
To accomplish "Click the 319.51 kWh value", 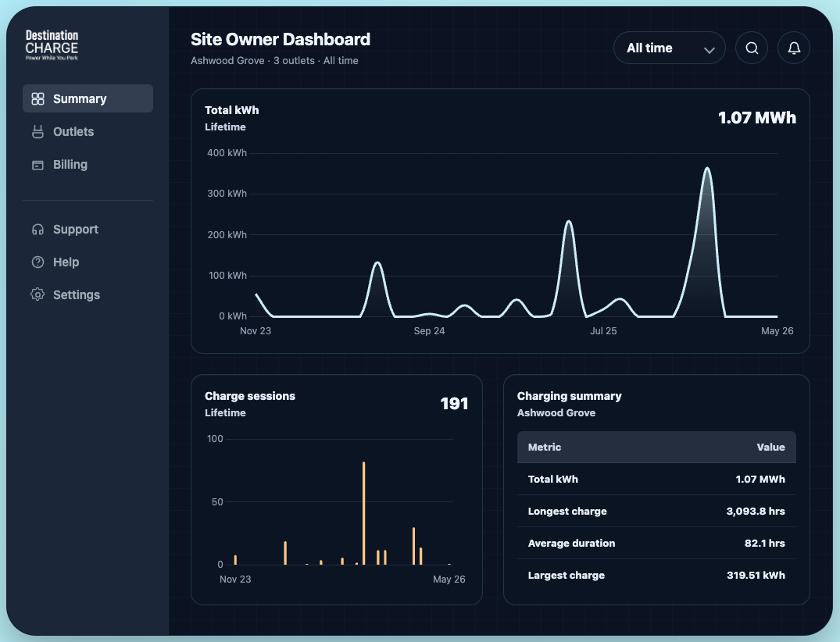I will pyautogui.click(x=756, y=576).
